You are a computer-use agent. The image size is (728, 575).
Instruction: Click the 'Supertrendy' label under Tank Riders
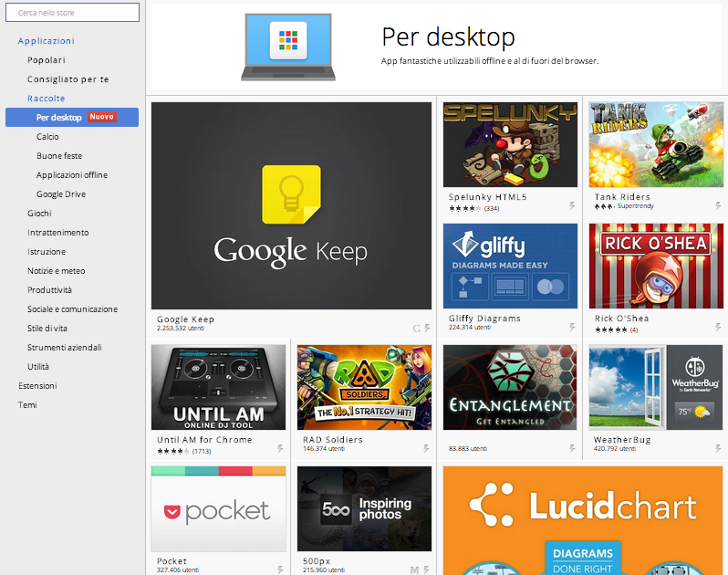coord(635,205)
